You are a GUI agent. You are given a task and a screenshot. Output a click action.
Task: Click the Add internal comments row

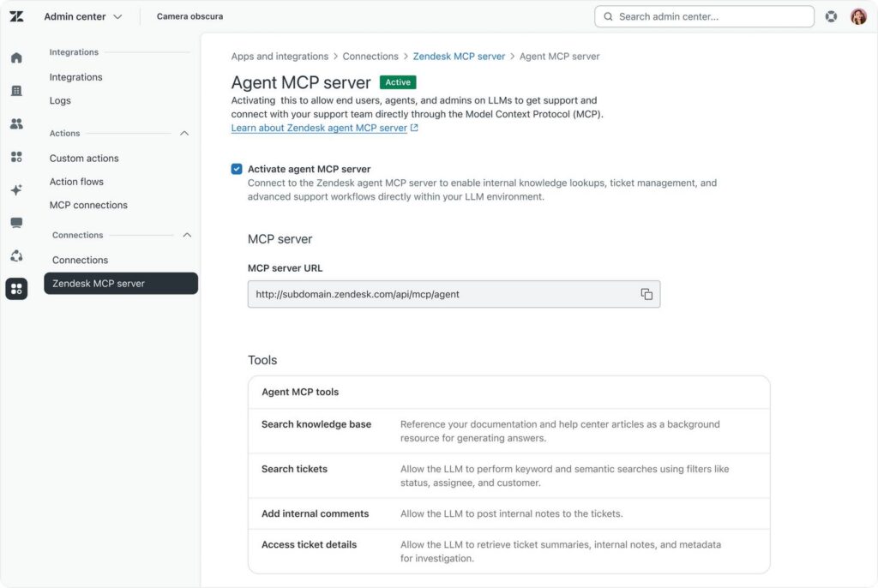509,514
